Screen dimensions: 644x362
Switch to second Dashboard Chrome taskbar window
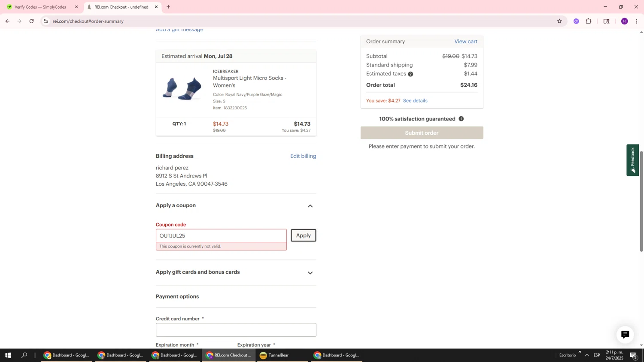[120, 355]
